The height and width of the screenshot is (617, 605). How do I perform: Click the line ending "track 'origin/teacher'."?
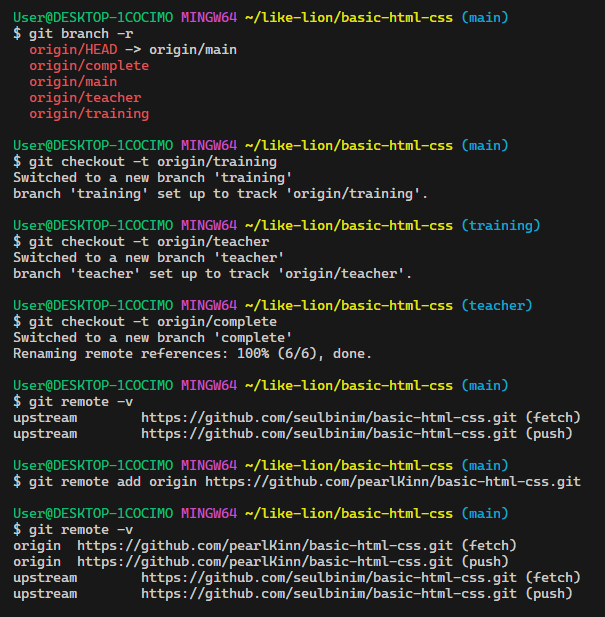pyautogui.click(x=212, y=274)
